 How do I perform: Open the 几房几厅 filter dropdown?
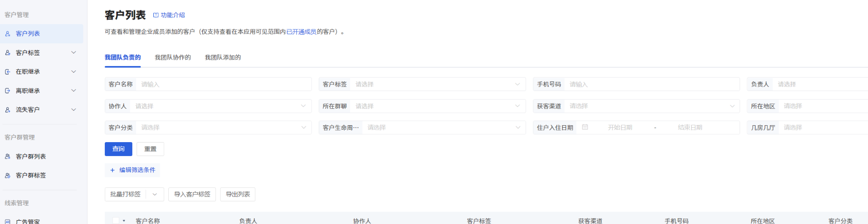tap(807, 128)
